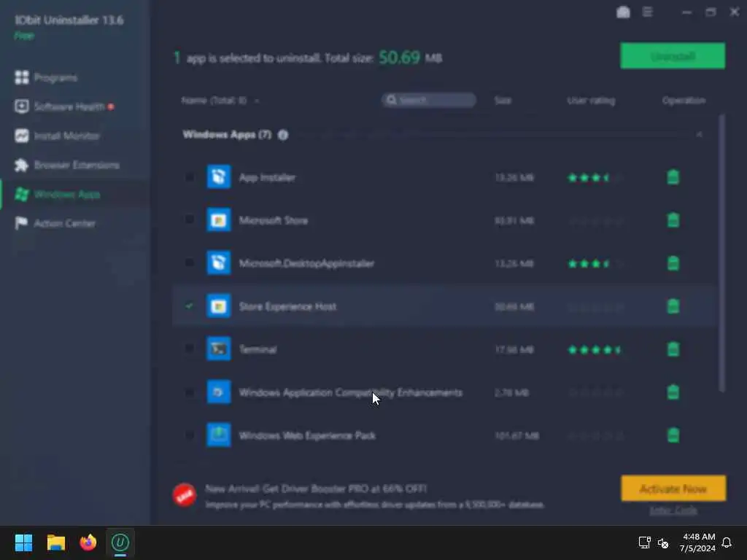Click inside the Search field
This screenshot has height=560, width=747.
(x=429, y=100)
